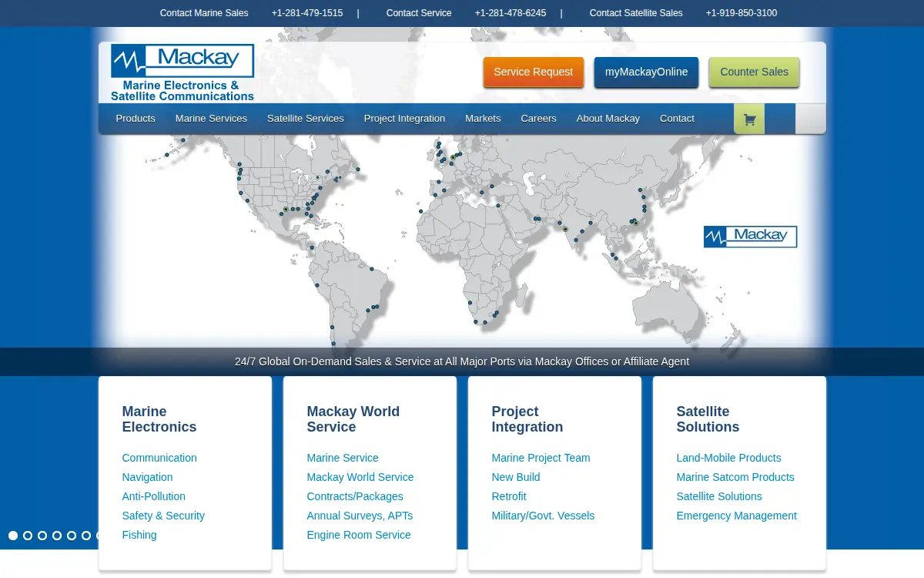
Task: Click the Mackay header logo
Action: tap(182, 72)
